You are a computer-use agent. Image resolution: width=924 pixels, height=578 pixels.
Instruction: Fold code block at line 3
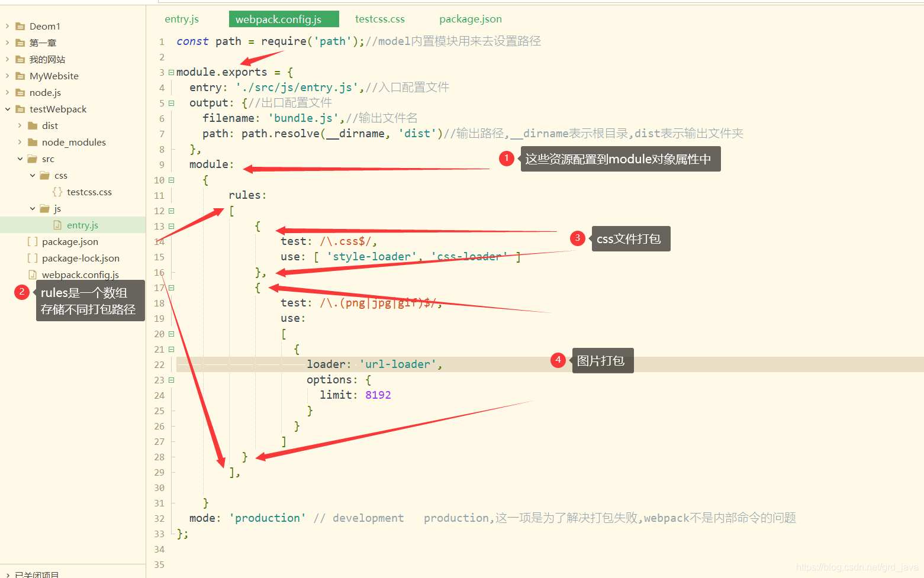click(x=171, y=72)
